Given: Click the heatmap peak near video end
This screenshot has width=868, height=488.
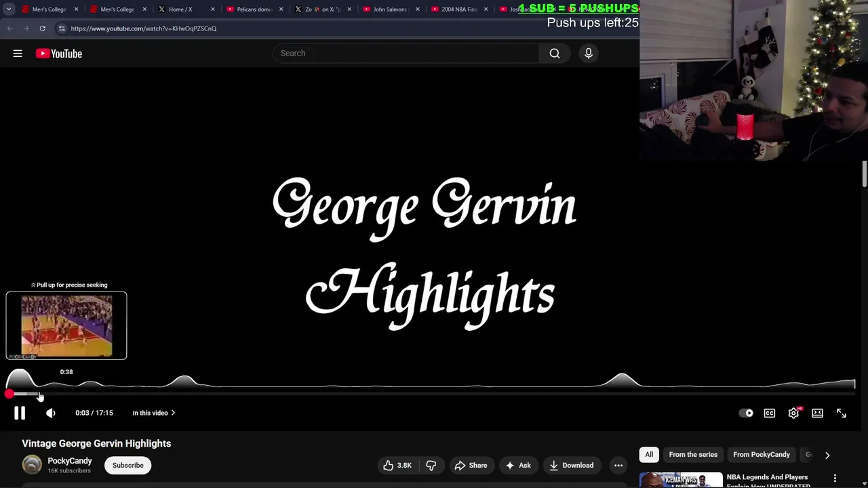Looking at the screenshot, I should [x=623, y=380].
